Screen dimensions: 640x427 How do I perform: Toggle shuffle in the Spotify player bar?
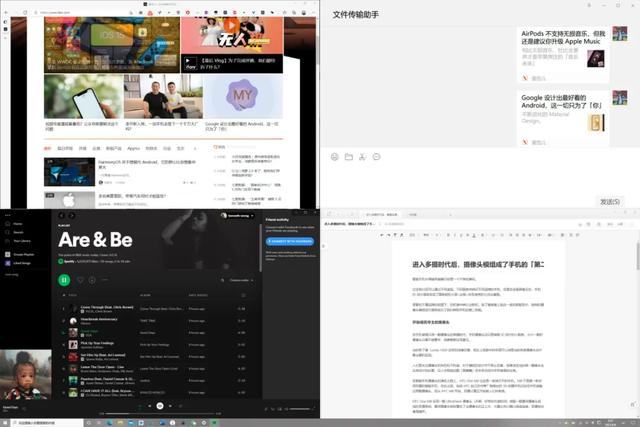point(140,406)
